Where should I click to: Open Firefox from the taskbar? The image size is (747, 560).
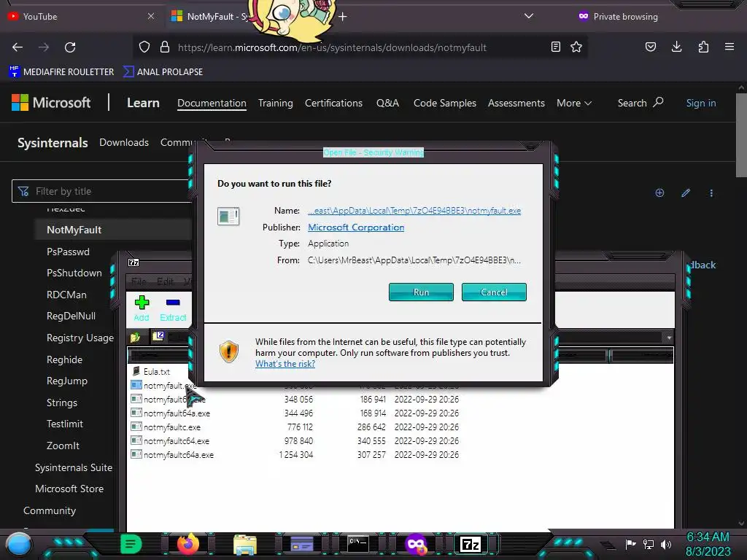188,544
